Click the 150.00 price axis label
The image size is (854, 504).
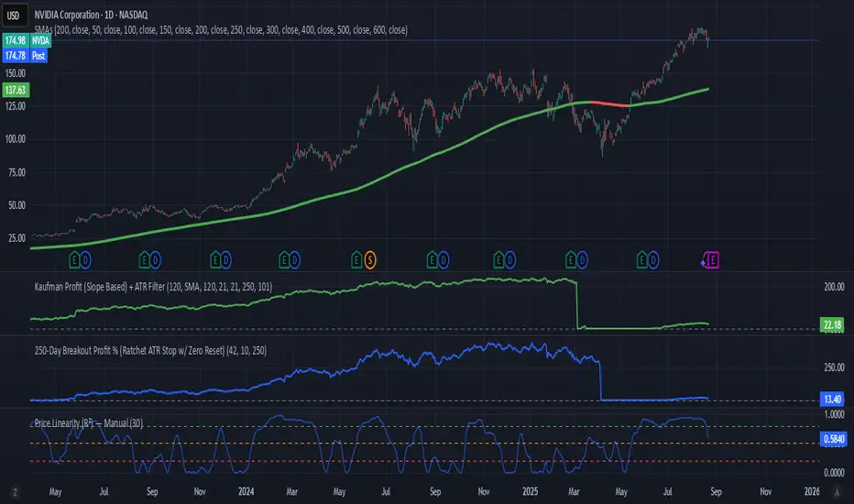[16, 73]
